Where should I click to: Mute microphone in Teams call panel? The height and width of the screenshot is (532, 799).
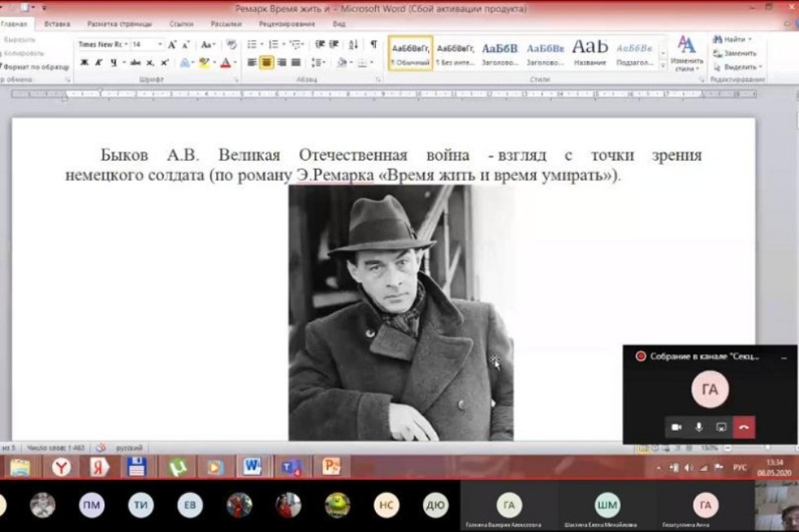click(x=699, y=427)
